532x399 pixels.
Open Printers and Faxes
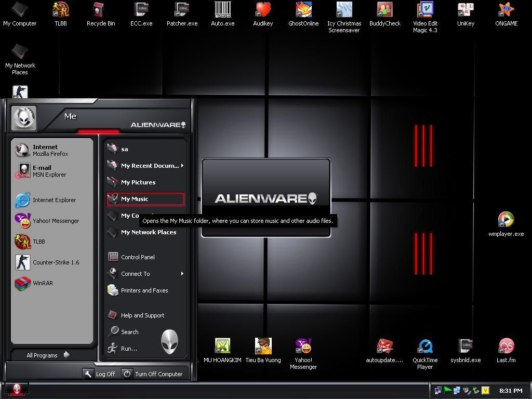coord(145,290)
